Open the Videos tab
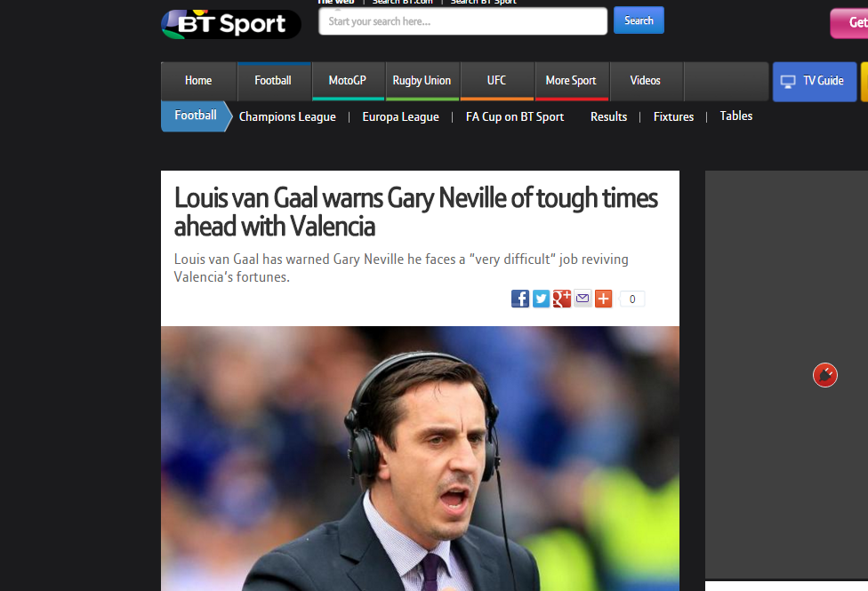 [646, 81]
